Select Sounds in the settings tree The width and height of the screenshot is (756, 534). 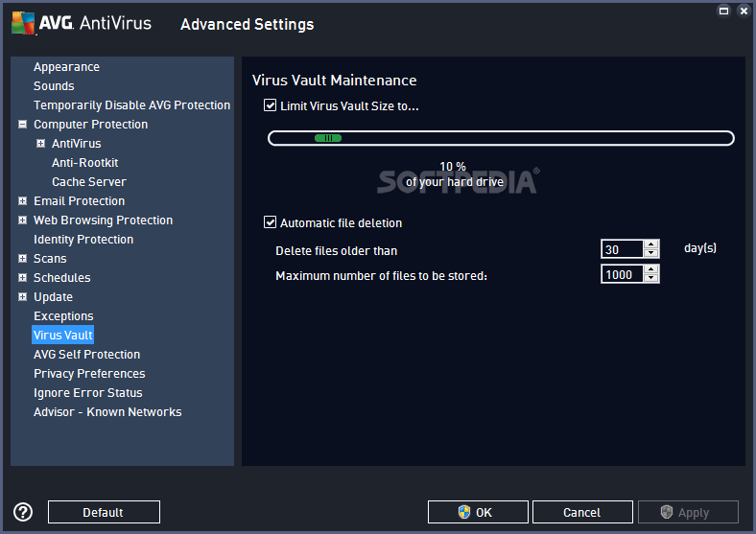[x=54, y=85]
